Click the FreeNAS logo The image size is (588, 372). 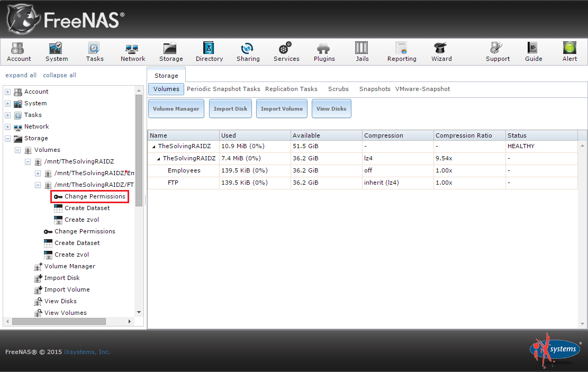click(66, 20)
